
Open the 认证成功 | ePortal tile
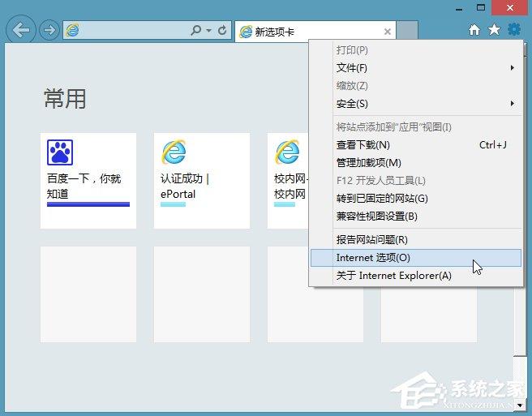click(x=202, y=181)
